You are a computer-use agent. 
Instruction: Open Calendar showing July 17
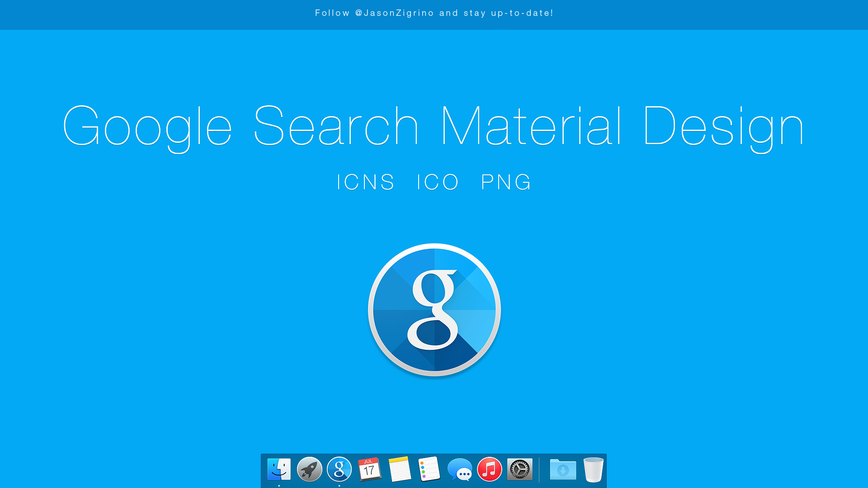(369, 469)
